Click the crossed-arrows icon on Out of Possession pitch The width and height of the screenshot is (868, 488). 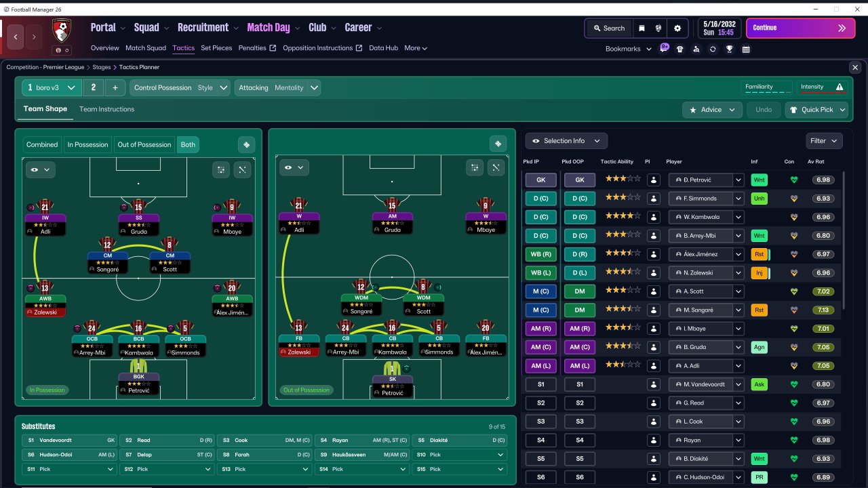[x=496, y=167]
